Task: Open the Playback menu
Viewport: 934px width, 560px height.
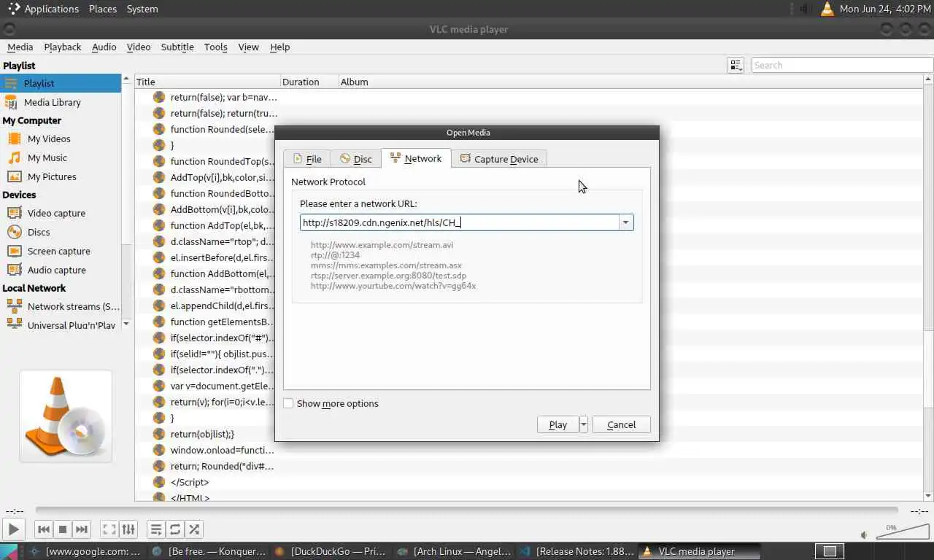Action: [x=62, y=47]
